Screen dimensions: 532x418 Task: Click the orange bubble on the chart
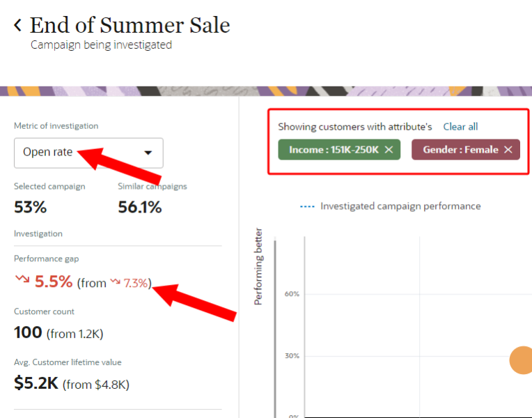click(522, 360)
